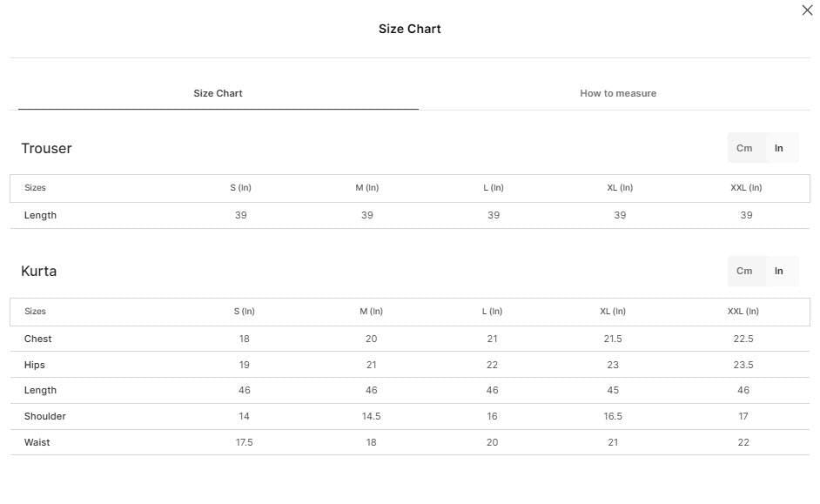Toggle Trouser units to Cm
This screenshot has width=820, height=504.
tap(744, 148)
